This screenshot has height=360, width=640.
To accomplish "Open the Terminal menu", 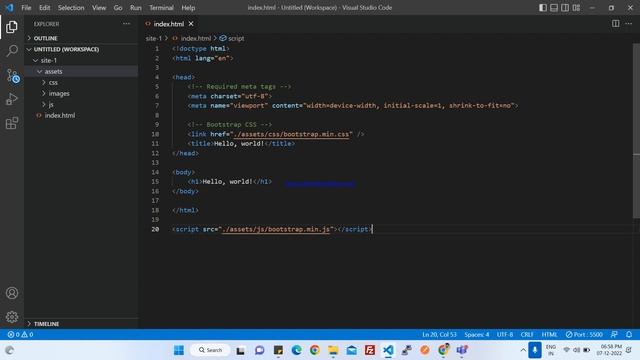I will [x=161, y=7].
